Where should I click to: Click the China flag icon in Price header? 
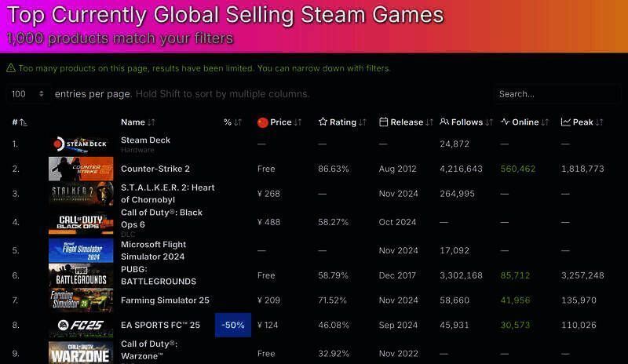pos(263,122)
